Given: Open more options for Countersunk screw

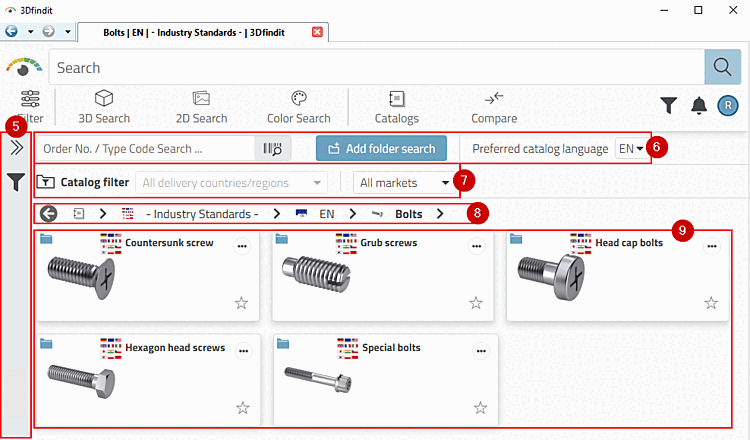Looking at the screenshot, I should point(242,246).
